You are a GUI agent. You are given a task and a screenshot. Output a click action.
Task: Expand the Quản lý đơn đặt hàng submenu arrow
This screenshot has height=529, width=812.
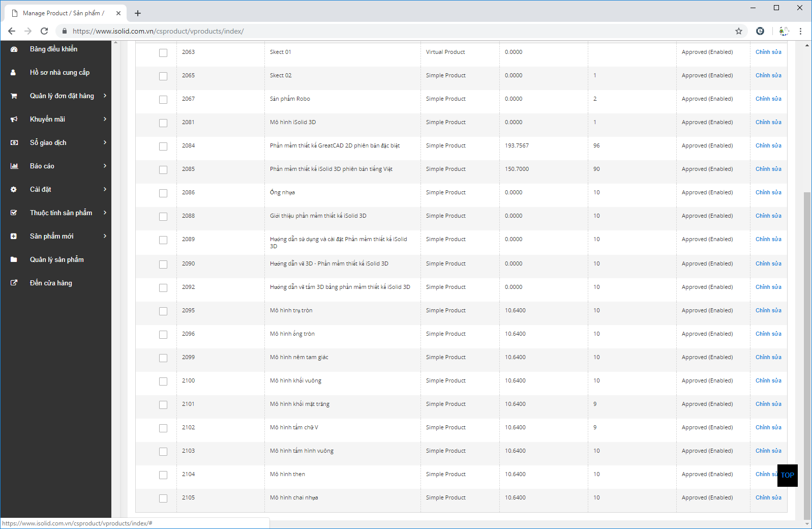tap(105, 96)
